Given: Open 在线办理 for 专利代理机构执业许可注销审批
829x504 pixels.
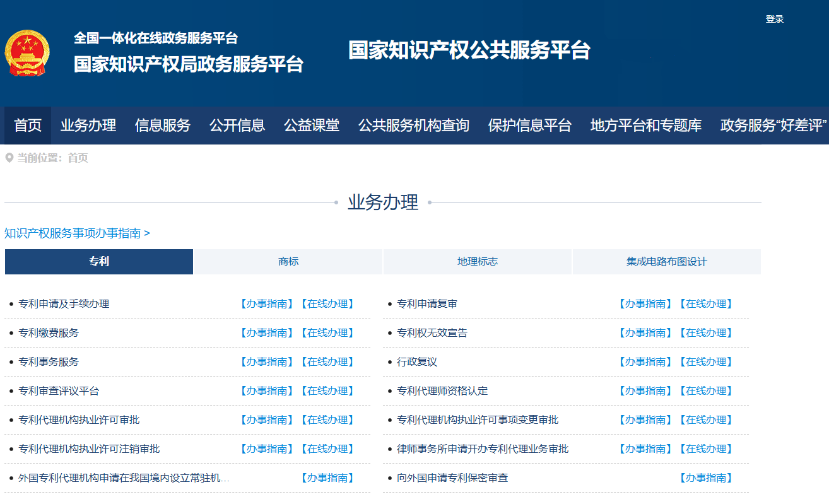Looking at the screenshot, I should 327,449.
